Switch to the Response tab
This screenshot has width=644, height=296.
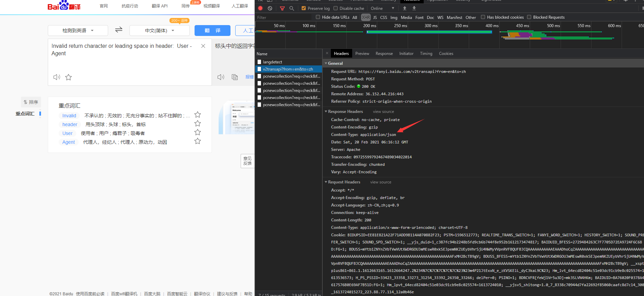384,54
